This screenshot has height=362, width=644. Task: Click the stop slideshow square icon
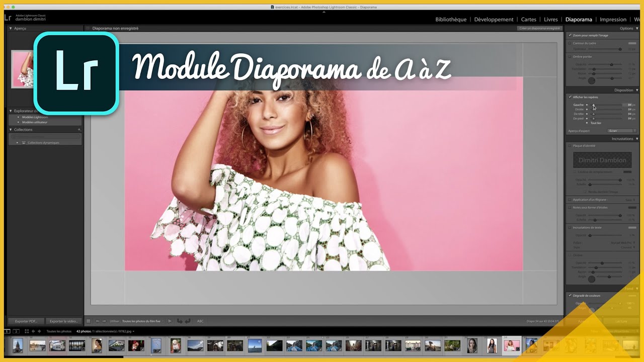point(89,321)
